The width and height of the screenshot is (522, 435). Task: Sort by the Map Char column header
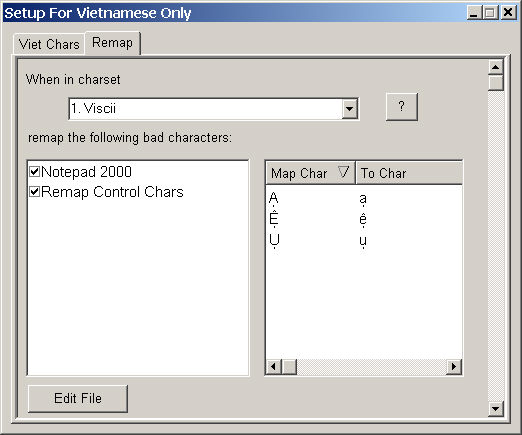pos(310,173)
